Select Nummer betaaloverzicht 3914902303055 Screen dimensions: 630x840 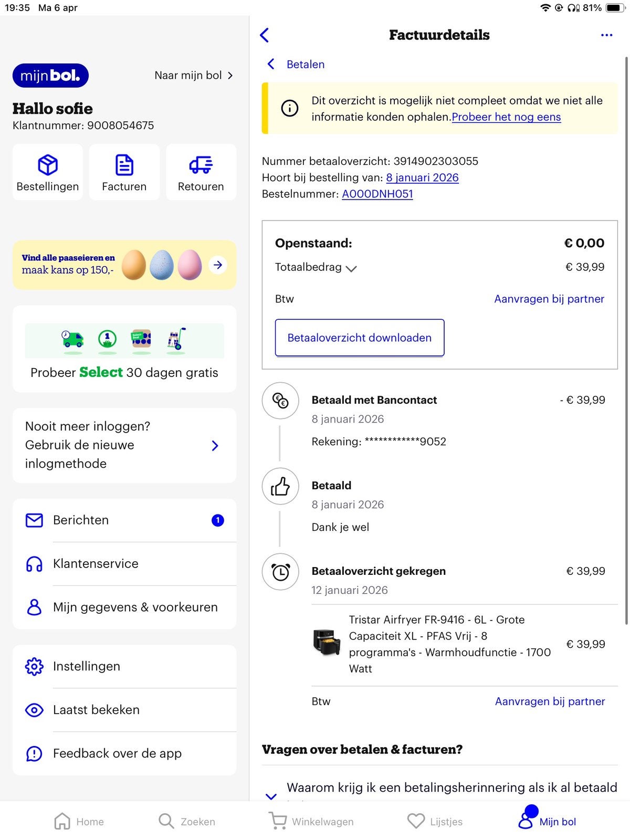click(370, 161)
